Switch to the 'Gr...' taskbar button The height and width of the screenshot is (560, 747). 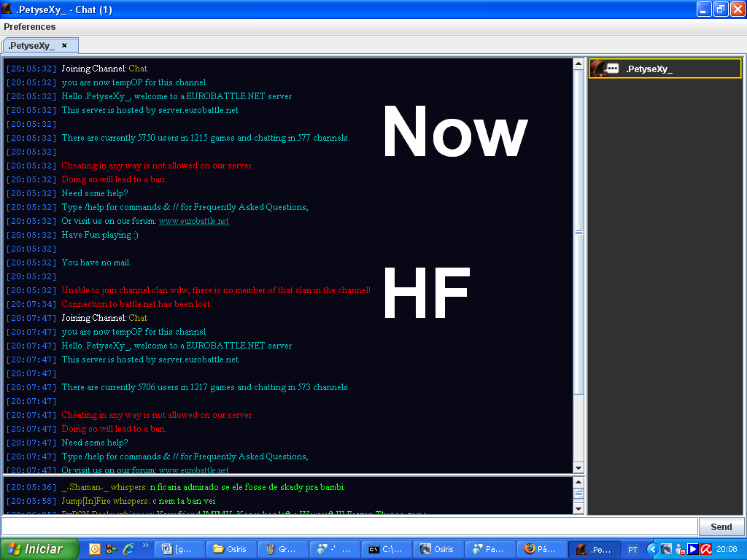pos(285,550)
